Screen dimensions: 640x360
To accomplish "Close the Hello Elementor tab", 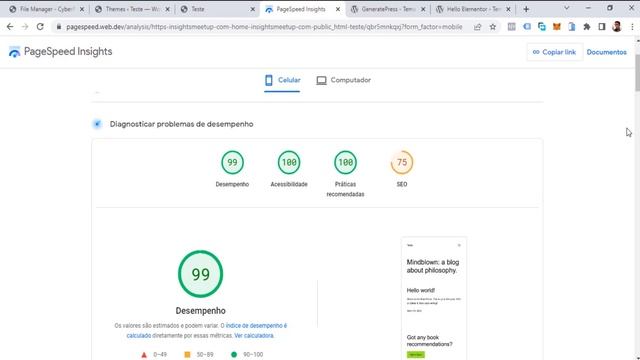I will 508,9.
